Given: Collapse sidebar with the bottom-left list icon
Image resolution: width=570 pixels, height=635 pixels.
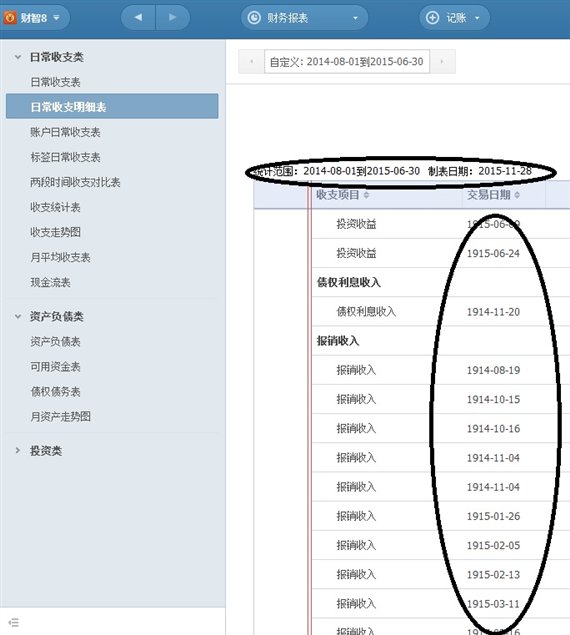Looking at the screenshot, I should [14, 622].
